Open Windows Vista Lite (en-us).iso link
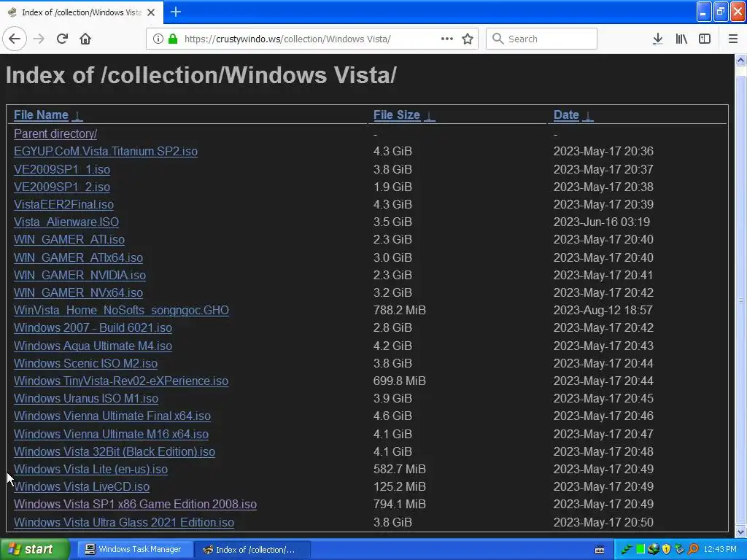This screenshot has width=747, height=560. point(91,470)
